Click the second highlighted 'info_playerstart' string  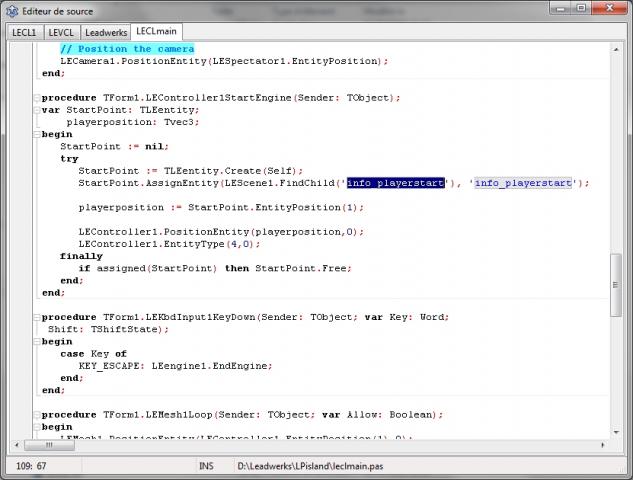[523, 183]
